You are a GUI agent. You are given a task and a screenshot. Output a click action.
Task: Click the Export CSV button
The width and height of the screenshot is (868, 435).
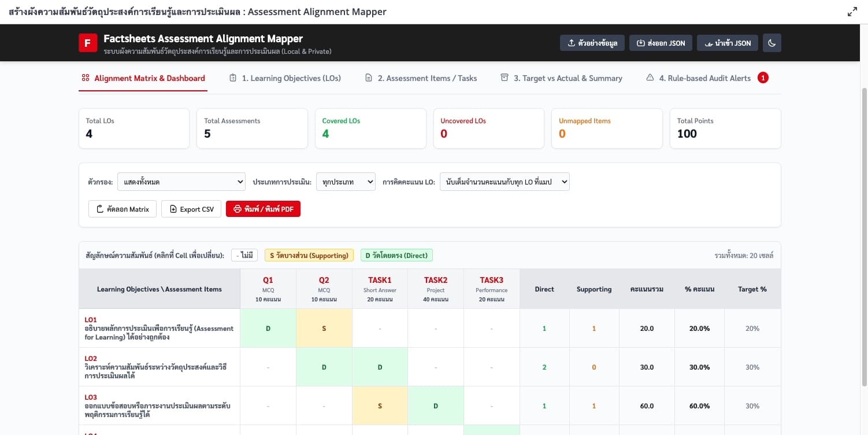pyautogui.click(x=191, y=209)
